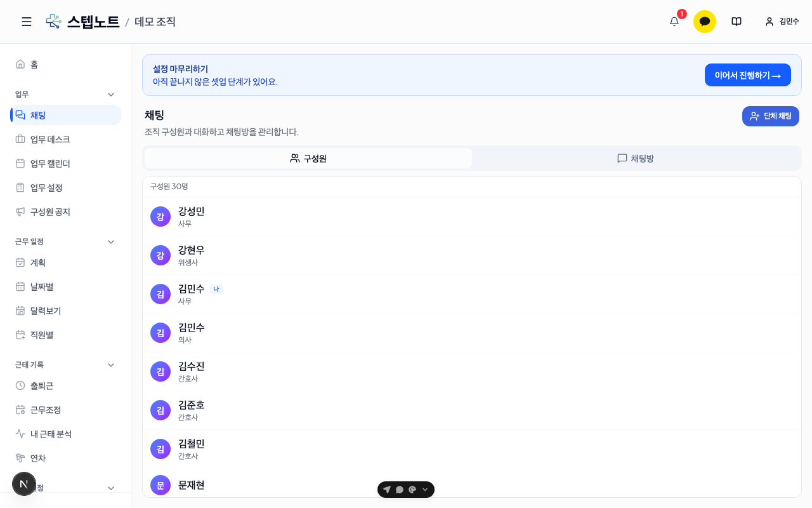Switch to the 채팅방 tab

click(636, 158)
